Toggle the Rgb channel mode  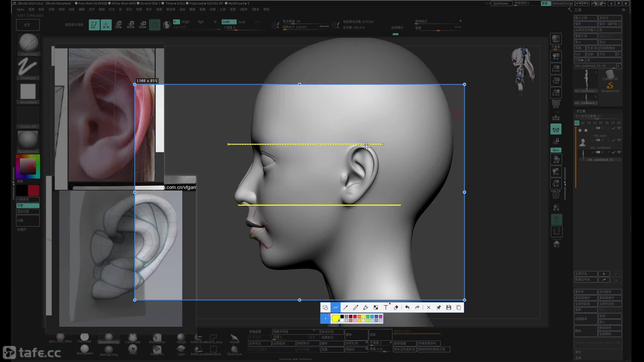tap(200, 22)
